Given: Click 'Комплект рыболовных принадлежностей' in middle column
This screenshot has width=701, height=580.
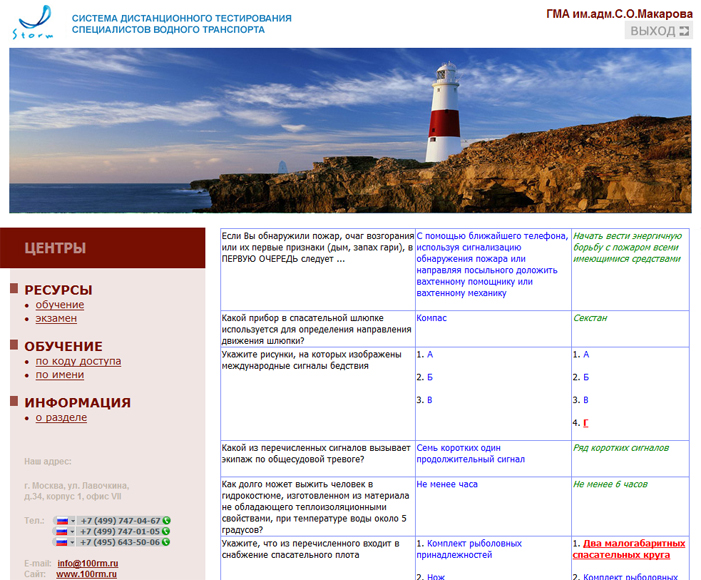Looking at the screenshot, I should pyautogui.click(x=469, y=549).
